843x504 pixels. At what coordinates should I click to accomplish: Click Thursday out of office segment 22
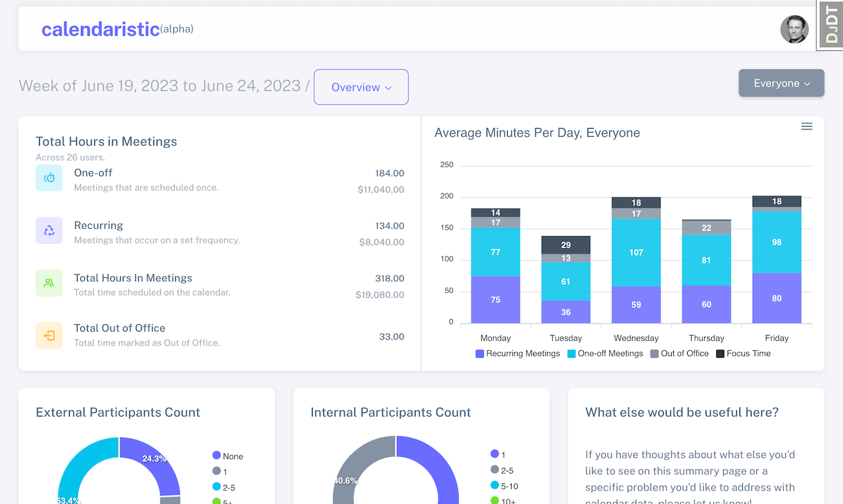pyautogui.click(x=706, y=227)
